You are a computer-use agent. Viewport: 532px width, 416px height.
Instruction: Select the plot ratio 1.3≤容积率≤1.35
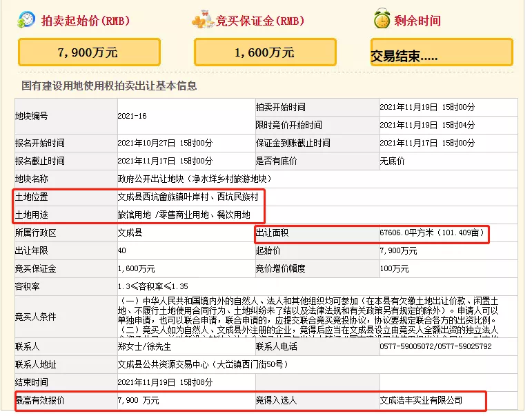pyautogui.click(x=152, y=286)
